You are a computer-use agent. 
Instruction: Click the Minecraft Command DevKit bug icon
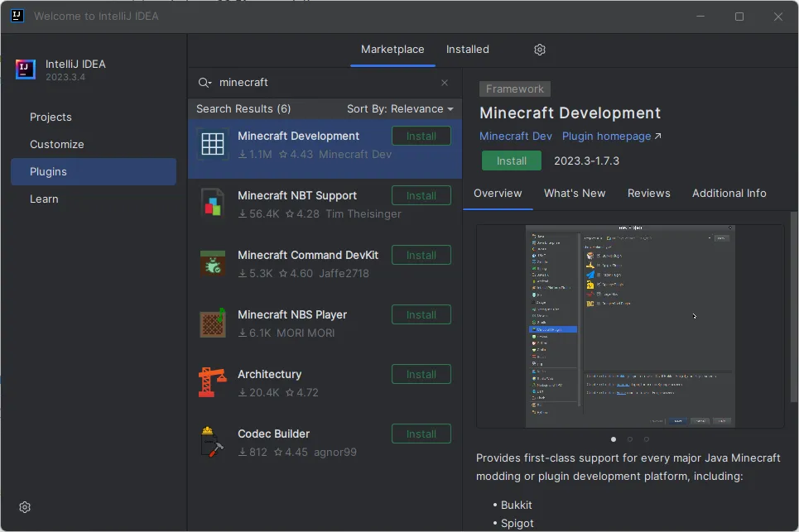[x=213, y=263]
